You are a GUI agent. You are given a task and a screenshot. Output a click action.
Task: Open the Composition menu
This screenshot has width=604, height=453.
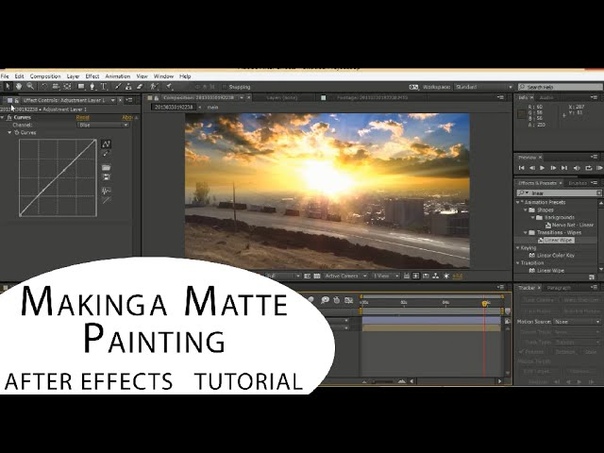click(45, 76)
